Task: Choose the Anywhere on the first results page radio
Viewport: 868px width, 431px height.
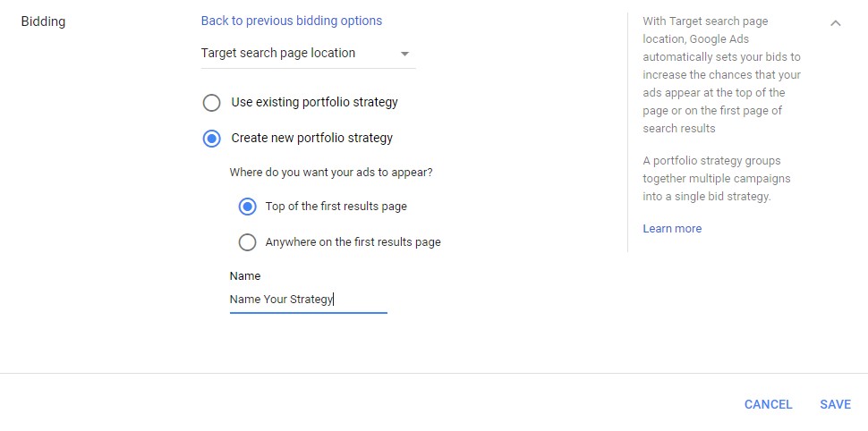Action: coord(247,242)
